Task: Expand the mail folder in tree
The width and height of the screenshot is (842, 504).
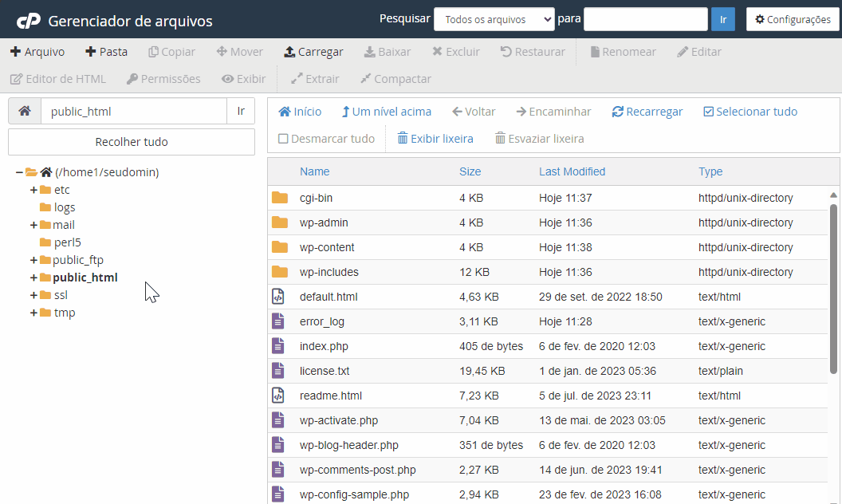Action: pos(33,225)
